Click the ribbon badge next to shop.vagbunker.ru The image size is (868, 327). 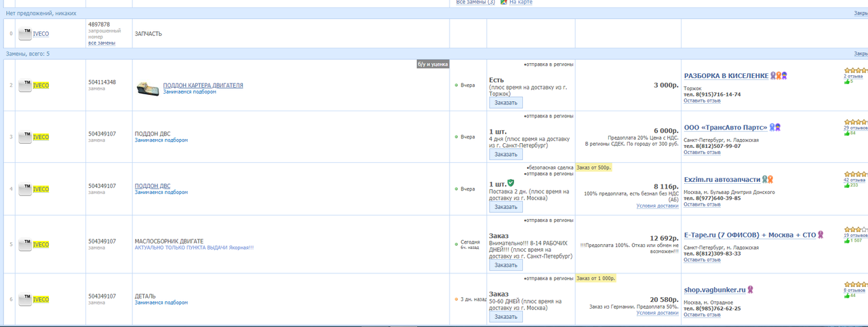tap(750, 290)
